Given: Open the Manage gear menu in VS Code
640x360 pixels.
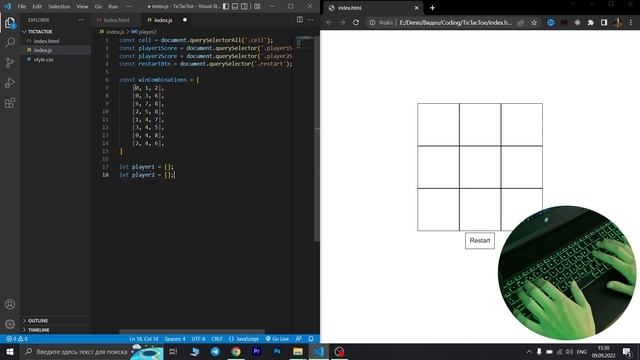Looking at the screenshot, I should (x=10, y=324).
